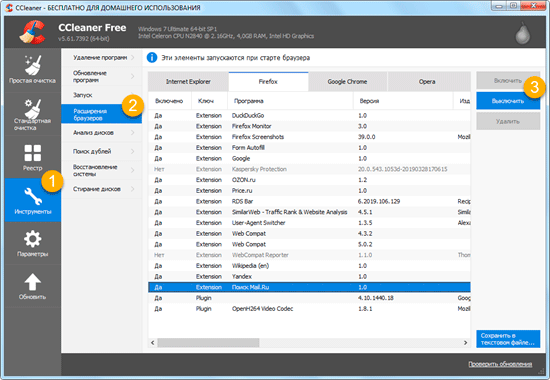This screenshot has width=550, height=380.
Task: Switch to the Google Chrome tab
Action: click(347, 82)
